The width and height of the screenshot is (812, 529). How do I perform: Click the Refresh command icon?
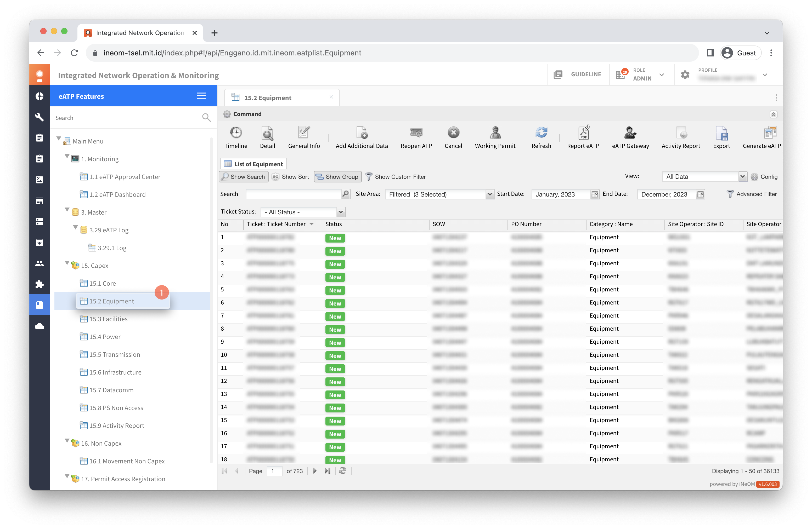coord(541,132)
